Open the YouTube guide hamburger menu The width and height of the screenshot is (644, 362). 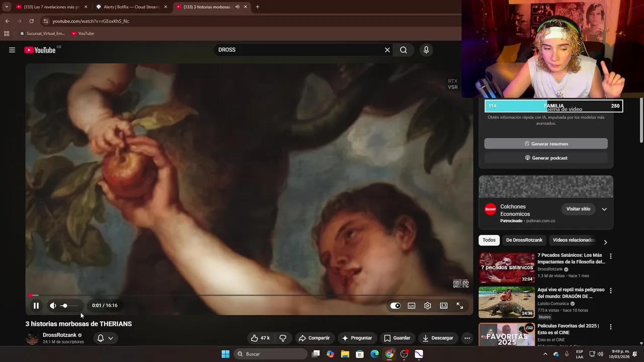point(12,50)
